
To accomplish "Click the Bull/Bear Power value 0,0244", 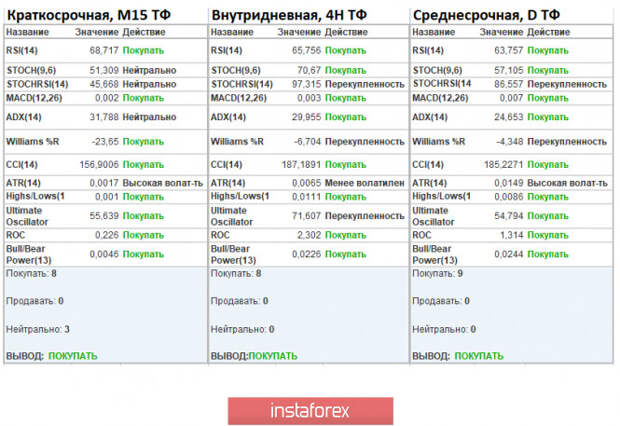I will tap(508, 254).
